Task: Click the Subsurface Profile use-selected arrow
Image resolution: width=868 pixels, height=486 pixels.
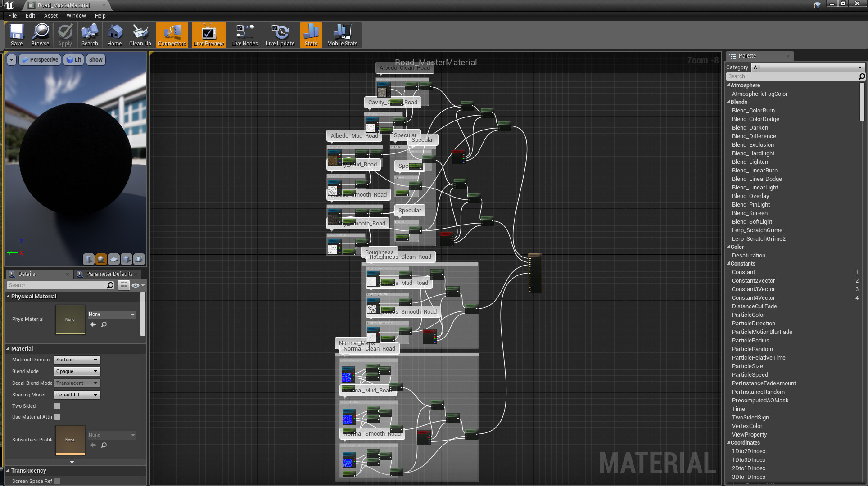Action: tap(93, 445)
